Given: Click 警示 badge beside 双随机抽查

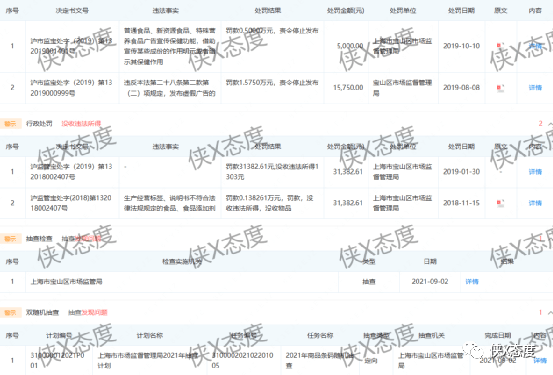Looking at the screenshot, I should pyautogui.click(x=11, y=313).
